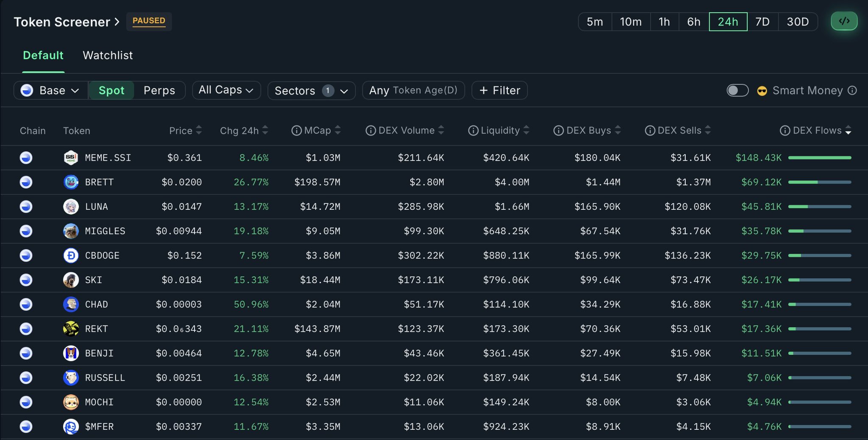This screenshot has width=868, height=440.
Task: Click the Base chain icon in MEME.SSI row
Action: tap(26, 158)
